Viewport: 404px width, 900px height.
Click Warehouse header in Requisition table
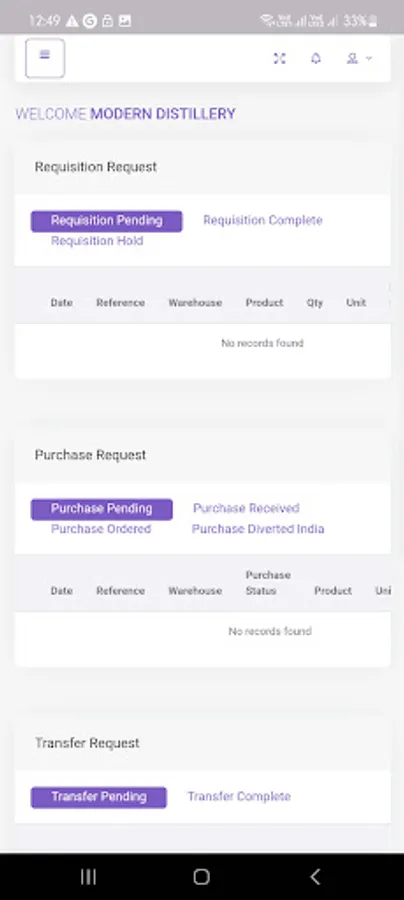tap(195, 302)
